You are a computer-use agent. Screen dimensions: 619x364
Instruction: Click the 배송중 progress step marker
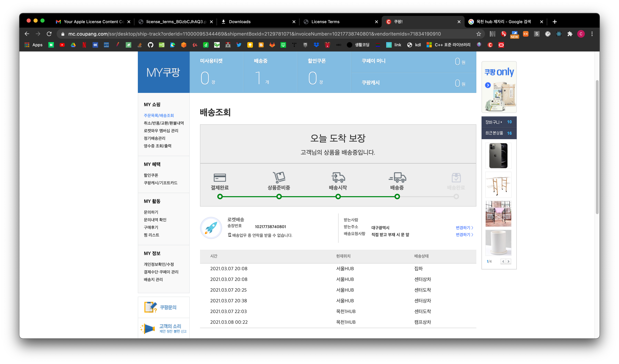(x=397, y=197)
